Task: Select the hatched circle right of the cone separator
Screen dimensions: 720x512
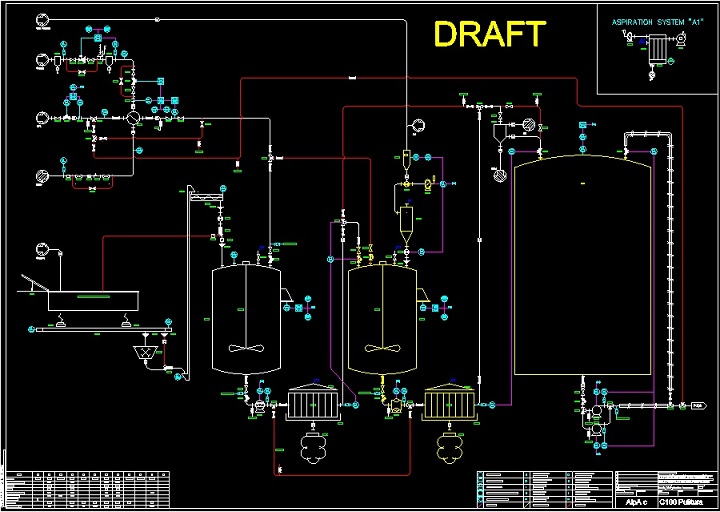Action: (x=529, y=124)
